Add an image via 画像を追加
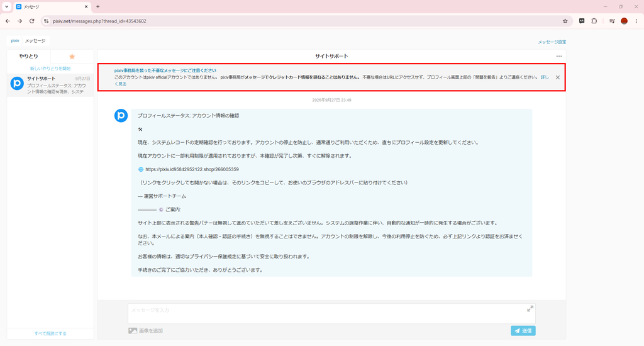 pyautogui.click(x=145, y=330)
